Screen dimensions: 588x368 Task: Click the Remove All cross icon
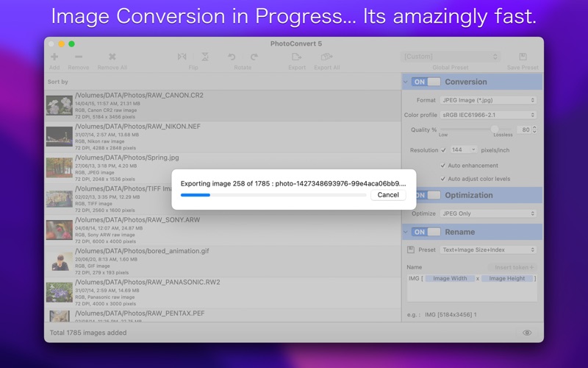[112, 57]
